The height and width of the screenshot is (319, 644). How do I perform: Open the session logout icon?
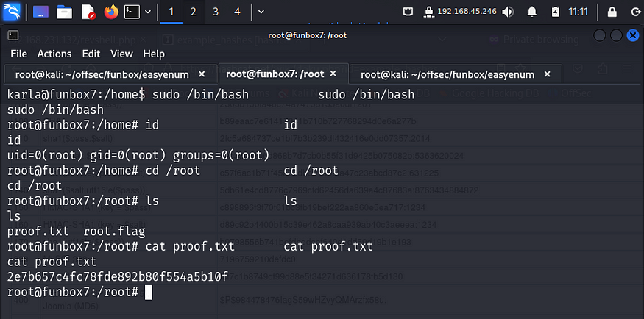tap(635, 12)
